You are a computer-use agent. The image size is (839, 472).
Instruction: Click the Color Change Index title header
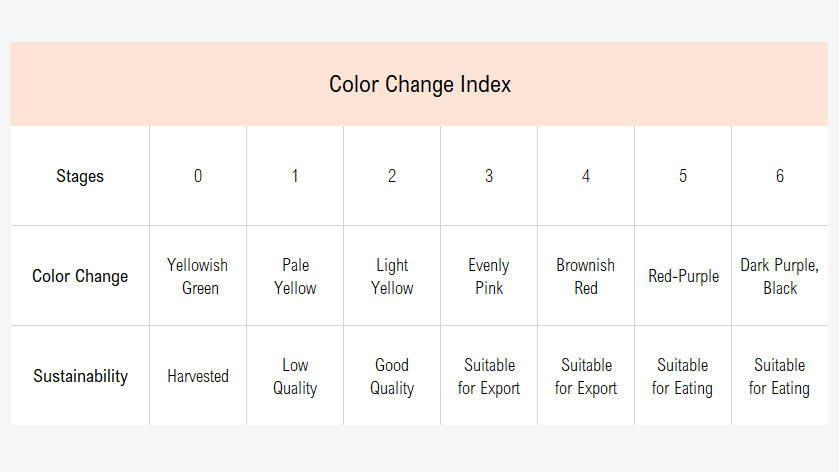click(420, 84)
